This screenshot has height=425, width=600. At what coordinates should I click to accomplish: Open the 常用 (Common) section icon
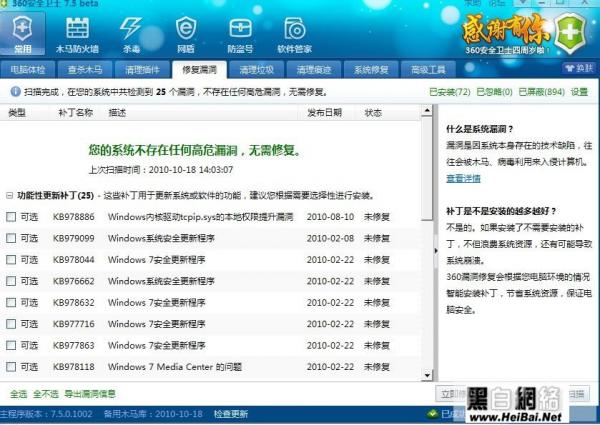(x=22, y=31)
